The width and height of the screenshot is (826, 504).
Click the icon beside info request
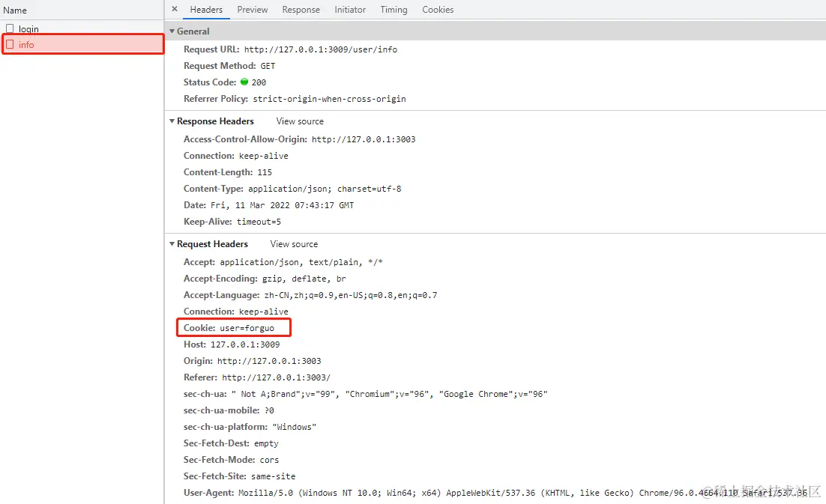click(10, 44)
